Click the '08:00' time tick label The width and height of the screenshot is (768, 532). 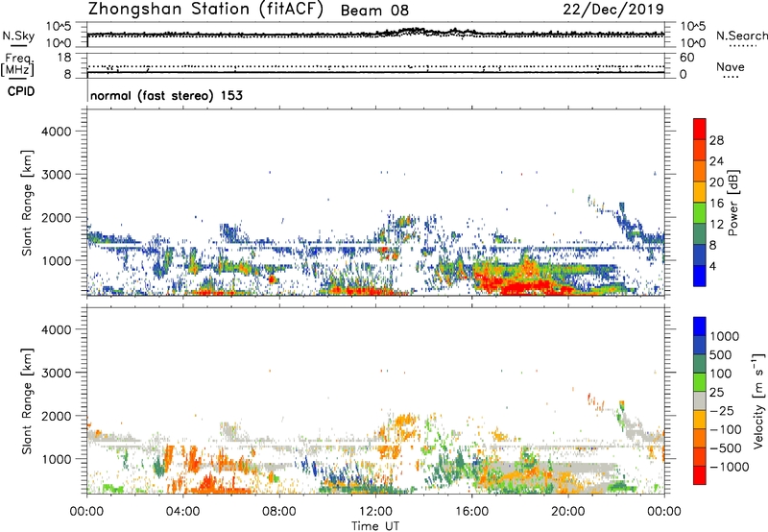pyautogui.click(x=279, y=512)
